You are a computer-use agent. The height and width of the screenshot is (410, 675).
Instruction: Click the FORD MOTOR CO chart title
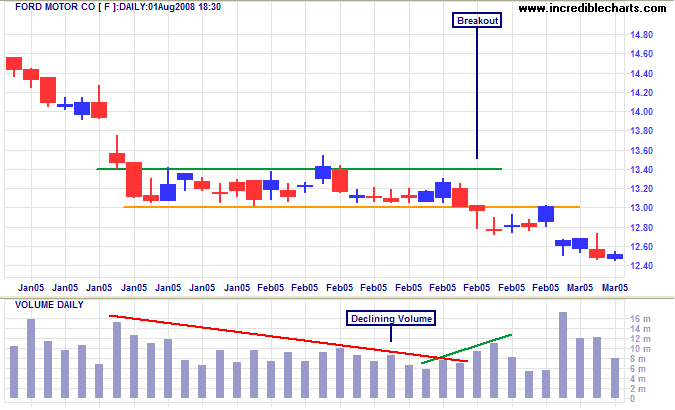(x=118, y=7)
